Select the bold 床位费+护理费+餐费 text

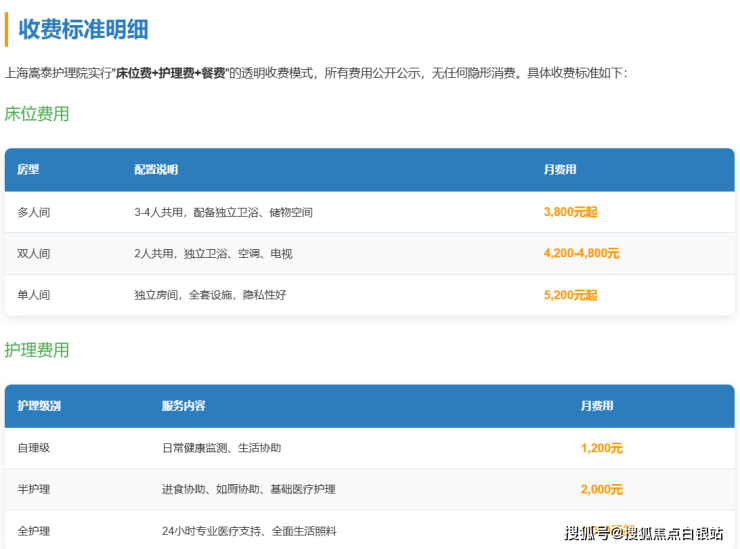[x=171, y=73]
